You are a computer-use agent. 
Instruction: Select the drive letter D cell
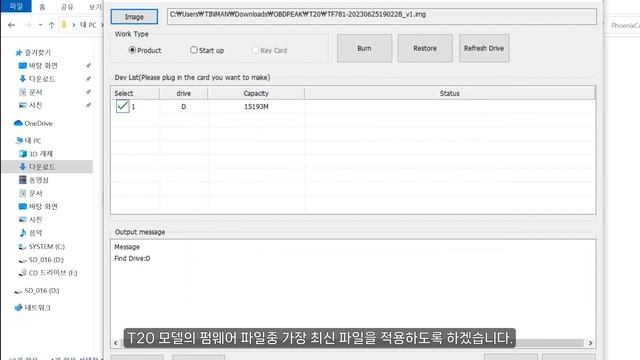[184, 107]
